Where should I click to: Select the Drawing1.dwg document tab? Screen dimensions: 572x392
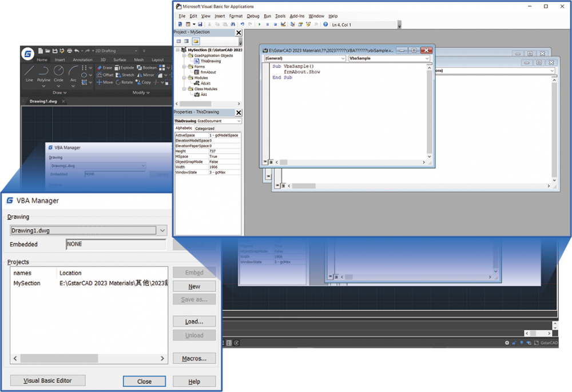pyautogui.click(x=43, y=101)
